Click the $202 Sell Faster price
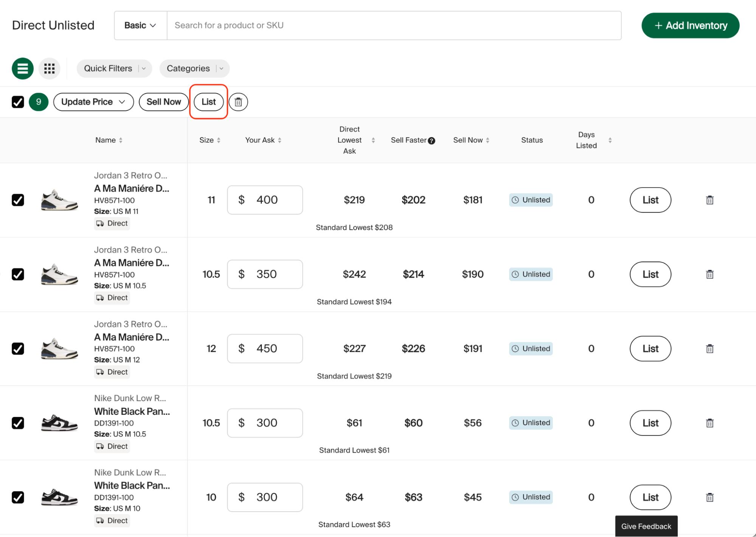This screenshot has height=537, width=756. coord(413,200)
